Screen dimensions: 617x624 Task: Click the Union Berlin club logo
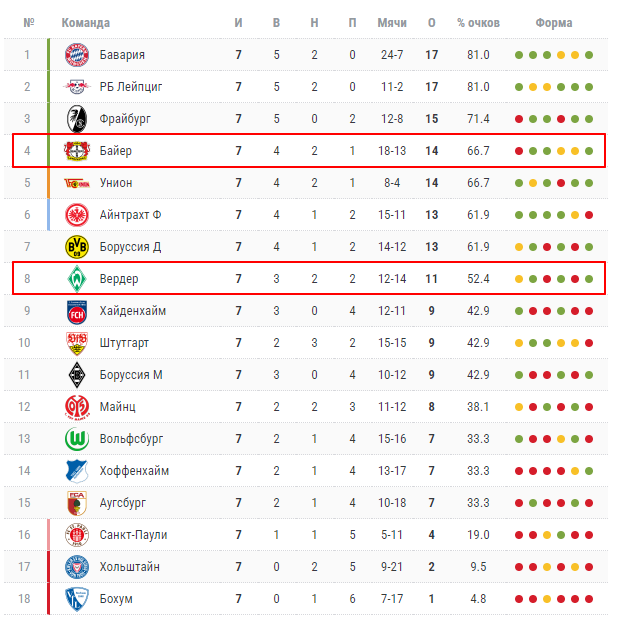coord(77,183)
